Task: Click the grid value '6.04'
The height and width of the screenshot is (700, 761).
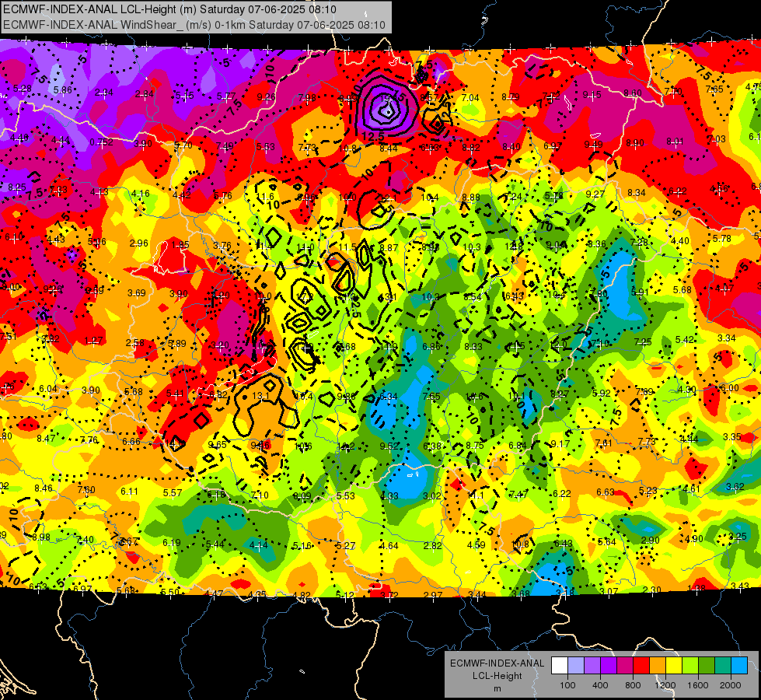Action: (x=48, y=389)
